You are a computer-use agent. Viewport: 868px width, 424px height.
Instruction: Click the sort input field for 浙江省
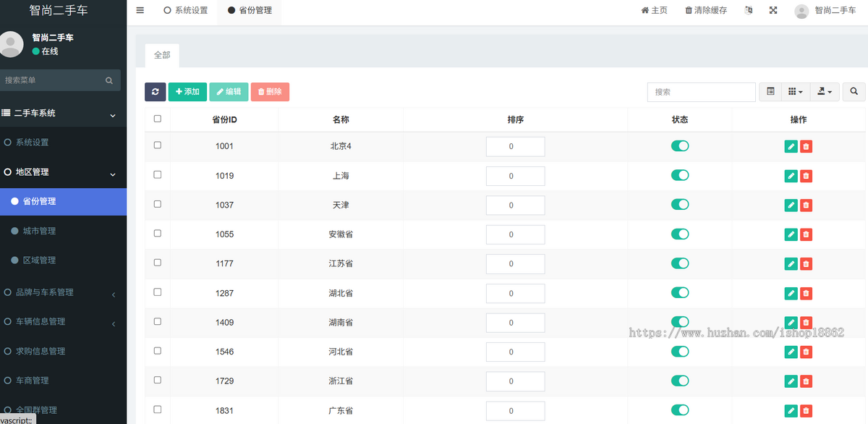point(515,381)
